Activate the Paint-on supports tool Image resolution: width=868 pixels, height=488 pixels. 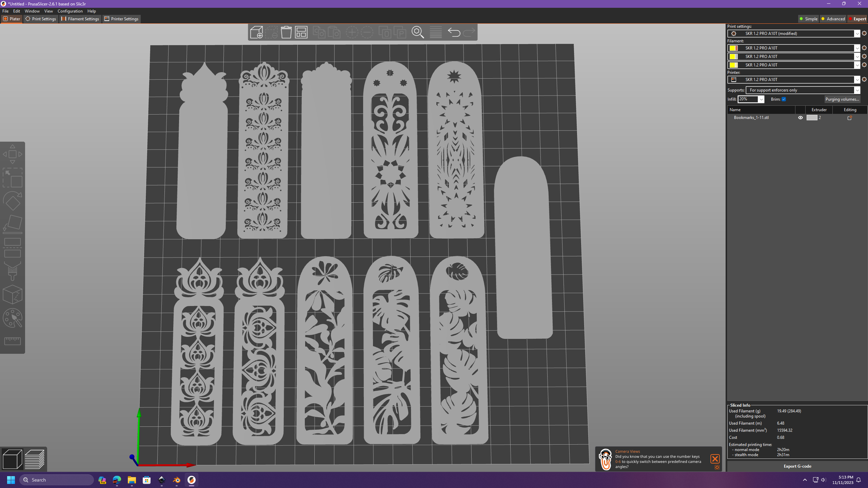(13, 271)
